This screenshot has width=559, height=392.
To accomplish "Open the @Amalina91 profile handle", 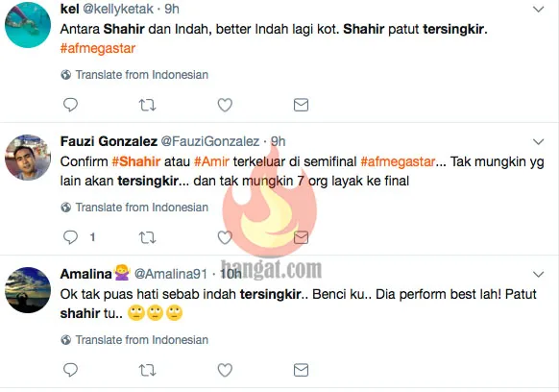I will click(170, 274).
